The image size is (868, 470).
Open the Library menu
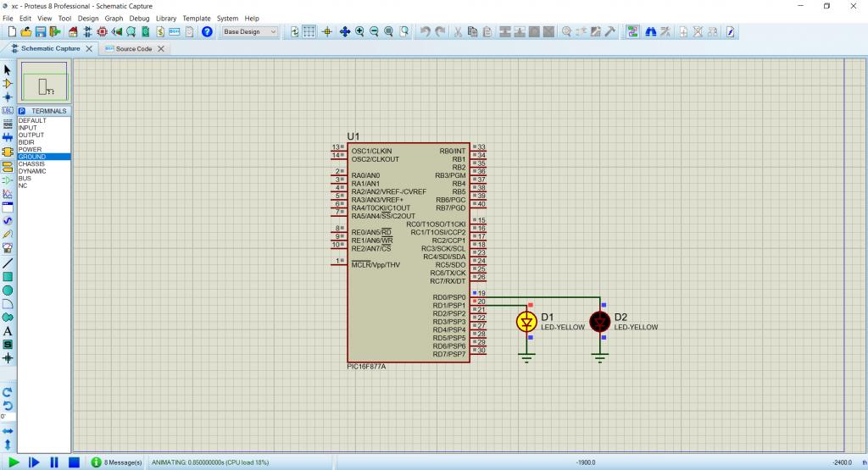click(x=166, y=19)
